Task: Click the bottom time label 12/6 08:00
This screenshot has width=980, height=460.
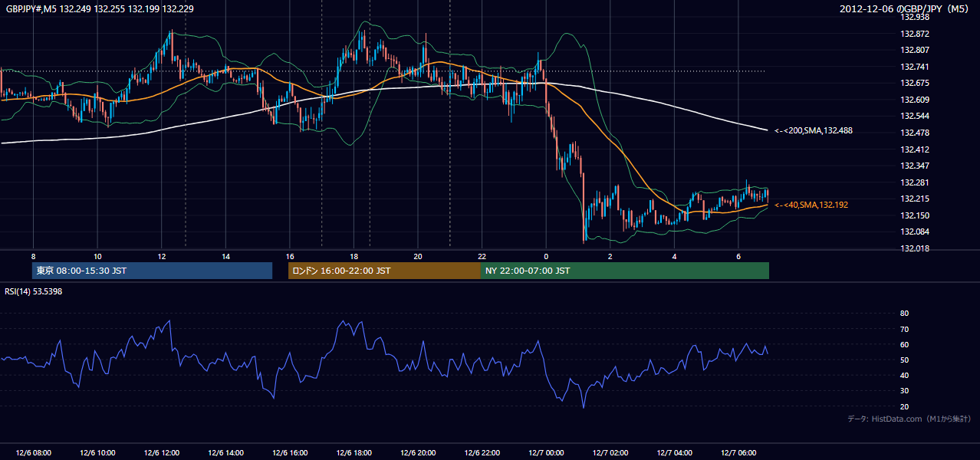Action: click(x=33, y=453)
